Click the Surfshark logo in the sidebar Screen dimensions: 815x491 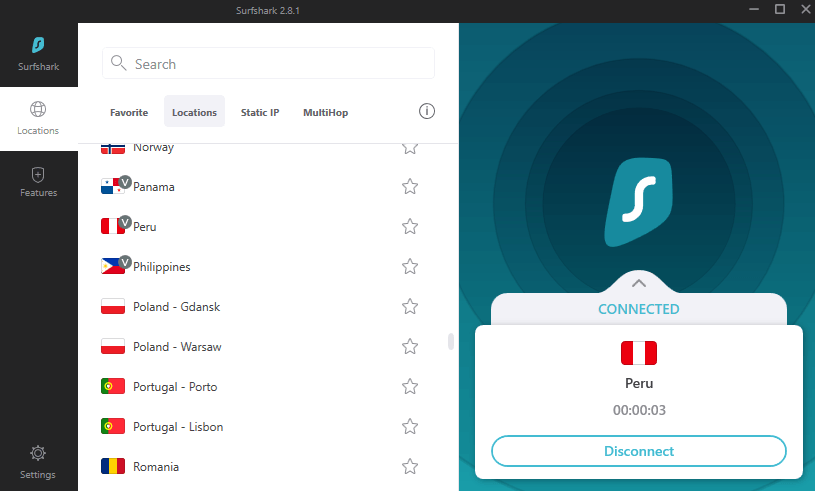coord(38,45)
